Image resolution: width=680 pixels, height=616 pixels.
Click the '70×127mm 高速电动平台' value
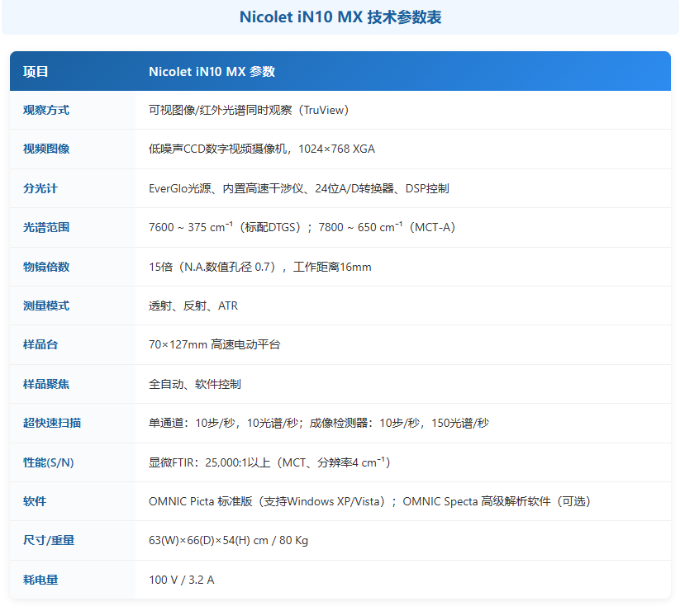point(215,344)
